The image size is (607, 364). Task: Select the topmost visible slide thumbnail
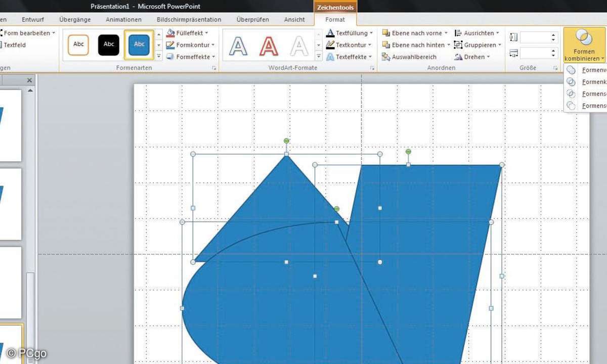[x=11, y=126]
